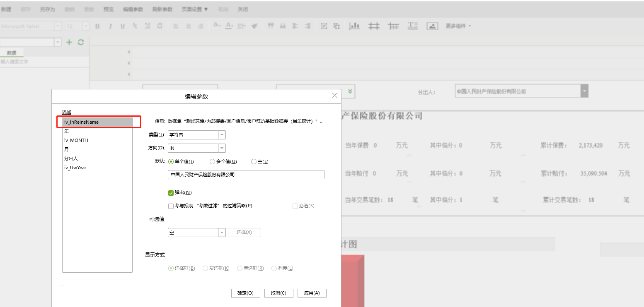Viewport: 644px width, 307px height.
Task: Open the cell border tool
Action: click(242, 26)
